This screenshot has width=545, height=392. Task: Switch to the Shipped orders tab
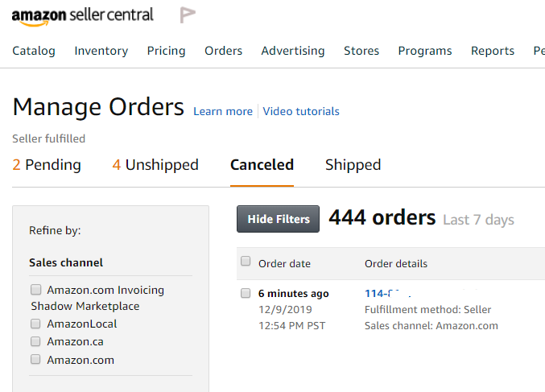click(353, 165)
